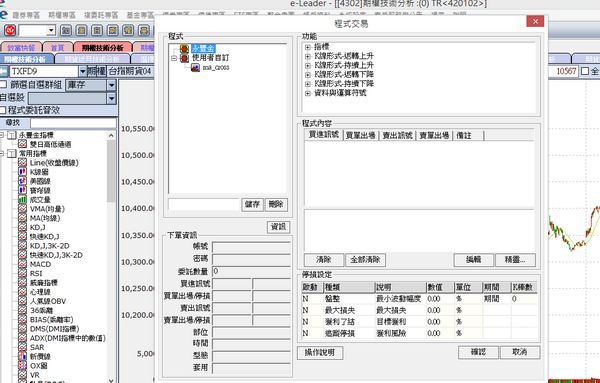
Task: Switch to the 賣出訊號 tab
Action: click(x=397, y=135)
